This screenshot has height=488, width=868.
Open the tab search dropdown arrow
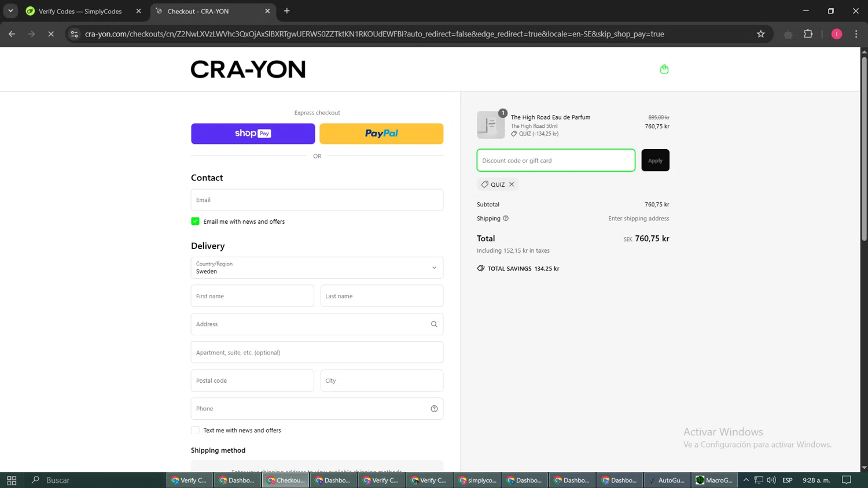coord(10,11)
